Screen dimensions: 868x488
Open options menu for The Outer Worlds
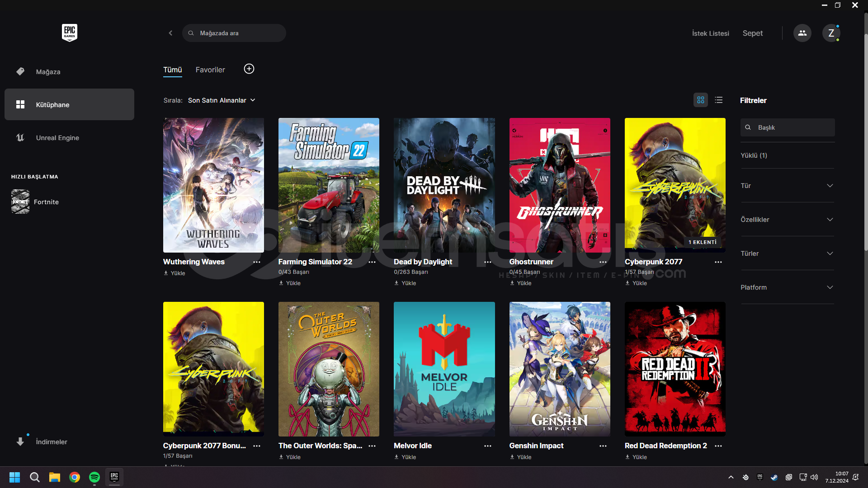point(372,446)
